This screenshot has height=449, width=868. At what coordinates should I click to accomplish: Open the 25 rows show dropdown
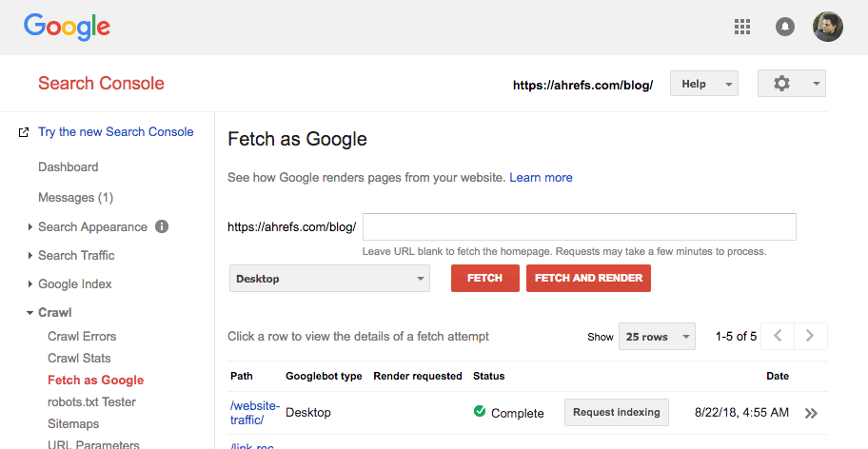point(657,337)
